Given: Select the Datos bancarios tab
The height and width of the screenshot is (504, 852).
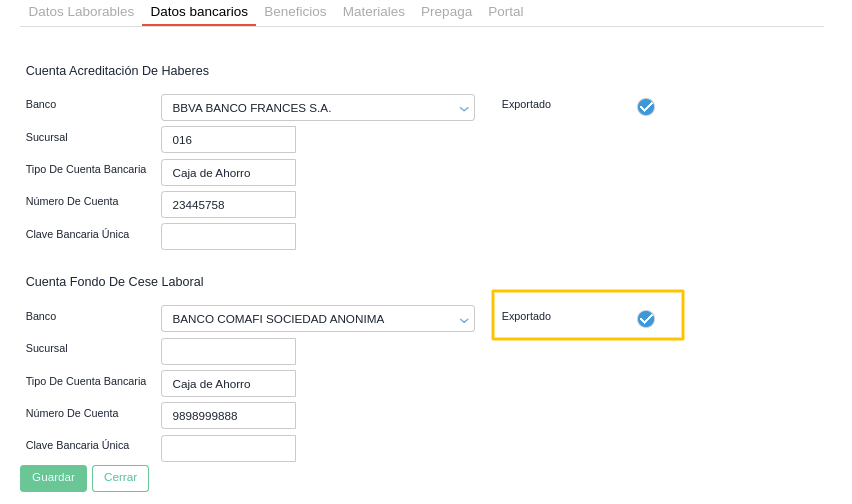Looking at the screenshot, I should click(199, 12).
